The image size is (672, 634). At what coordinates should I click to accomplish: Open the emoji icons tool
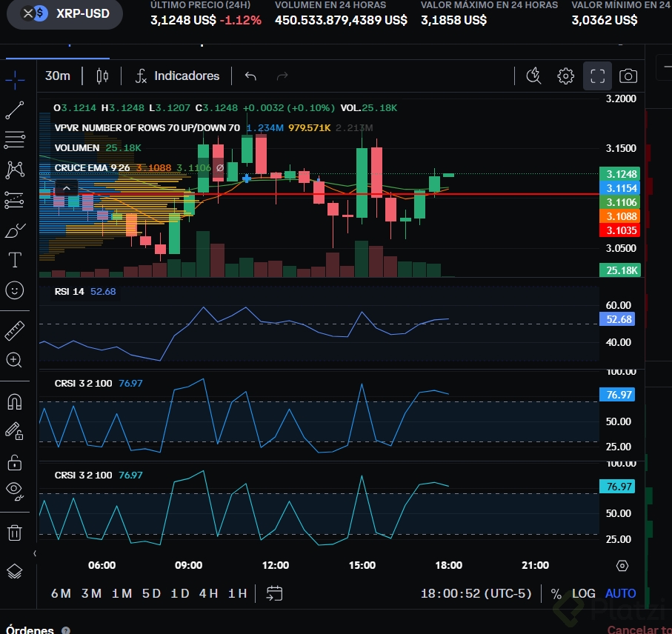(15, 290)
